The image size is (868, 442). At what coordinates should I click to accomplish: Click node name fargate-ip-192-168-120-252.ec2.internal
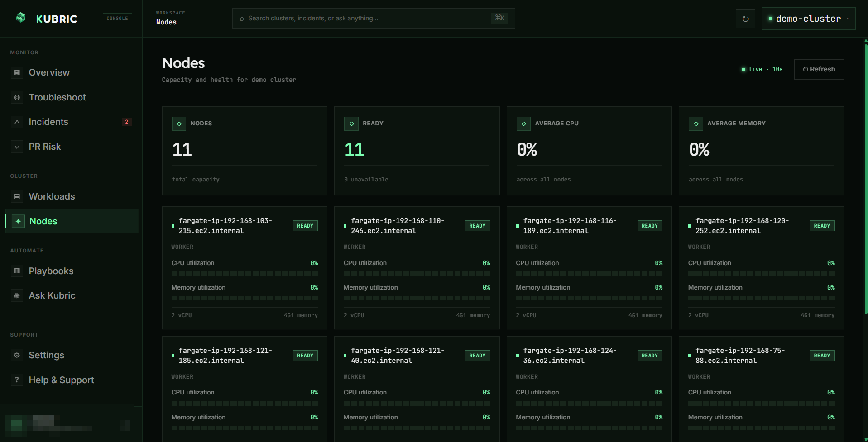coord(742,226)
